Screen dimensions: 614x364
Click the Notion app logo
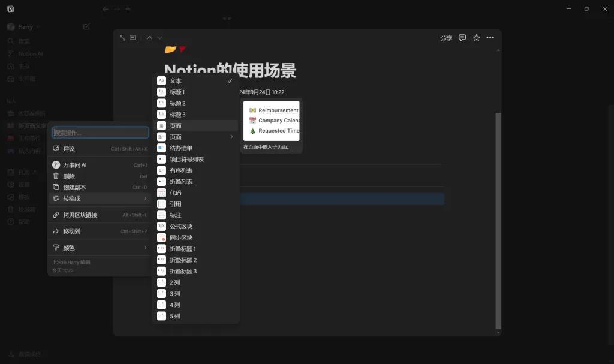click(x=11, y=9)
